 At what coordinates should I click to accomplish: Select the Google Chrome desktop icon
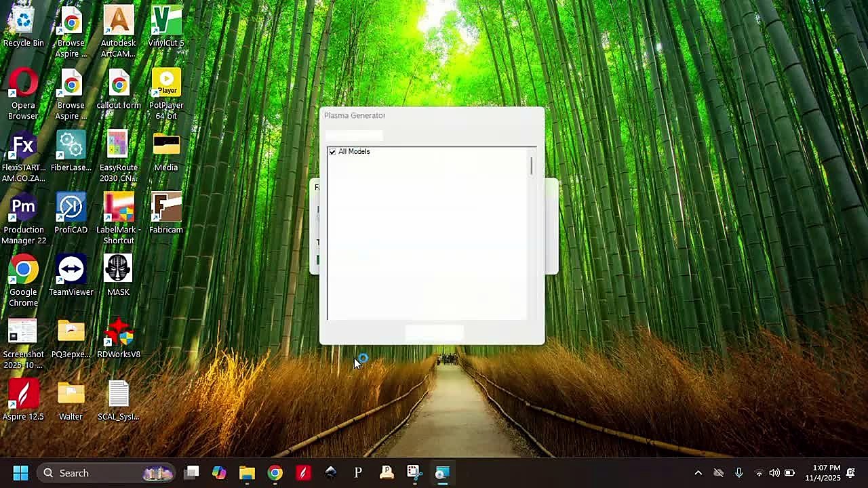pos(23,281)
